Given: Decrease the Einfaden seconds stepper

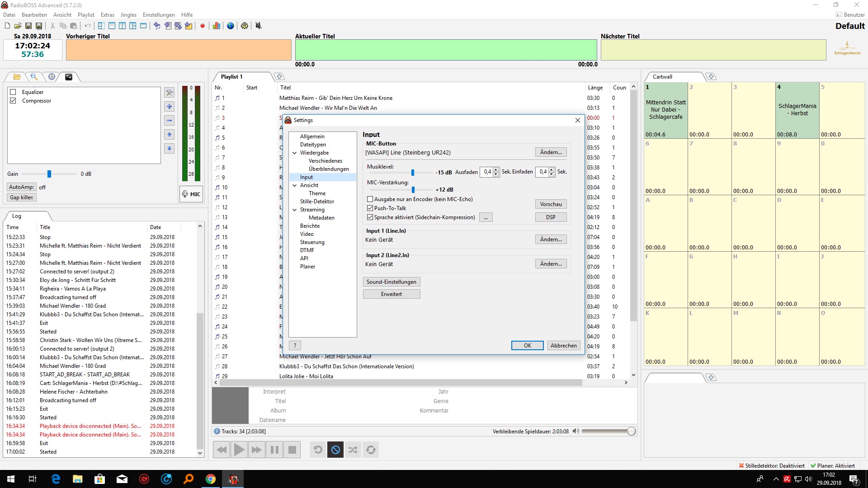Looking at the screenshot, I should click(552, 174).
